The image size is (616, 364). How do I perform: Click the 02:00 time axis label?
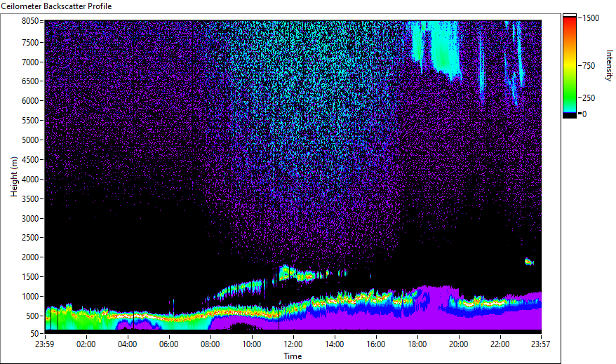point(86,344)
